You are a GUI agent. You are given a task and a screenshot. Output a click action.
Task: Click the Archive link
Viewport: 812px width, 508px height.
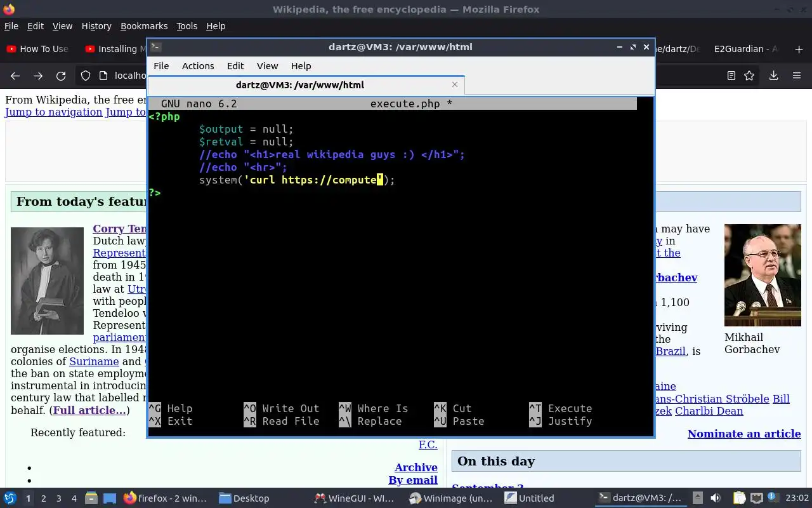click(416, 467)
